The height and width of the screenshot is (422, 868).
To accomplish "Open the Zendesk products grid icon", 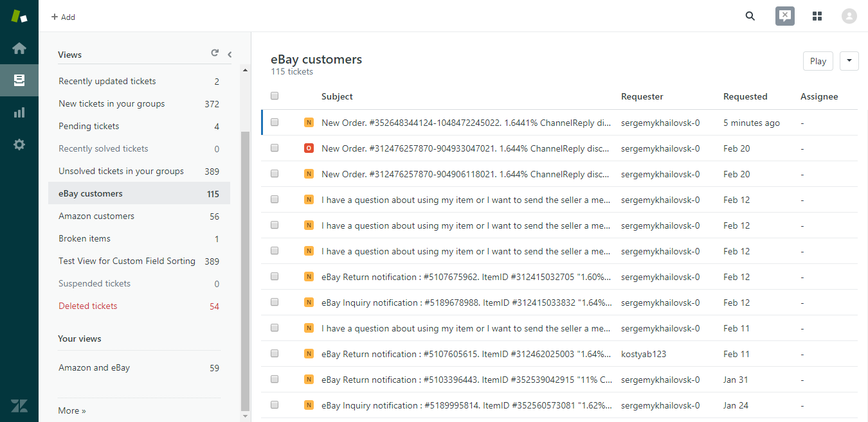I will [817, 16].
